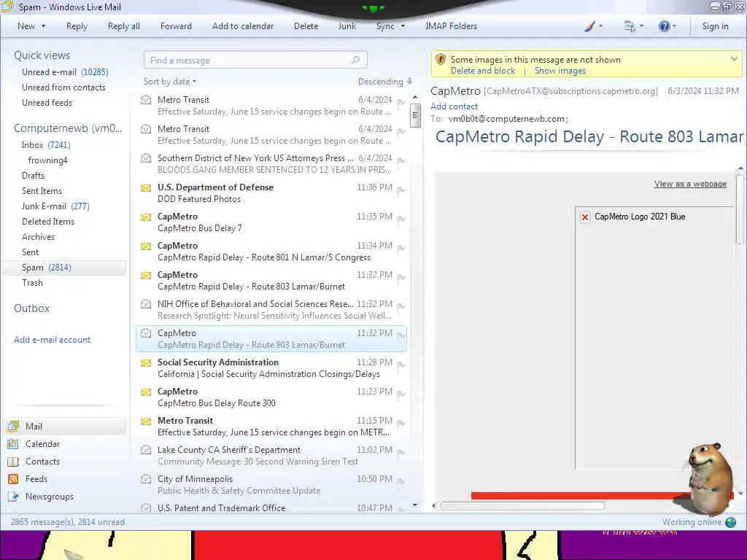Click the Contacts book icon
The width and height of the screenshot is (747, 560).
coord(13,462)
